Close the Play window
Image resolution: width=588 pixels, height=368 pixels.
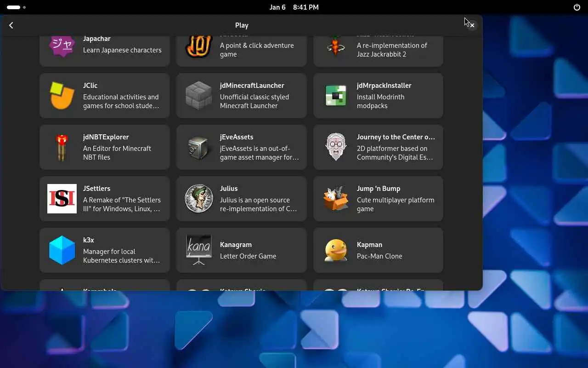472,25
